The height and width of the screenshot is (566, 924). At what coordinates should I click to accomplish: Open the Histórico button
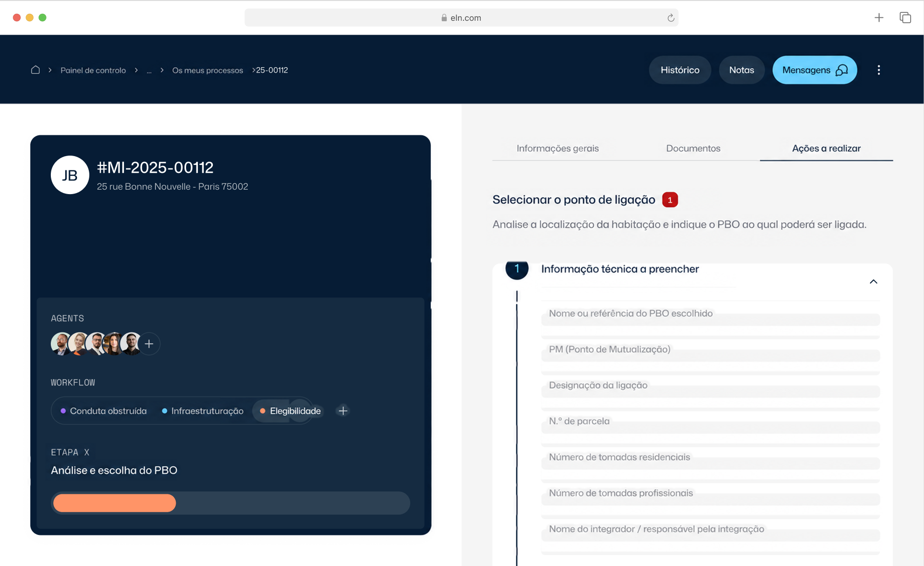tap(680, 70)
